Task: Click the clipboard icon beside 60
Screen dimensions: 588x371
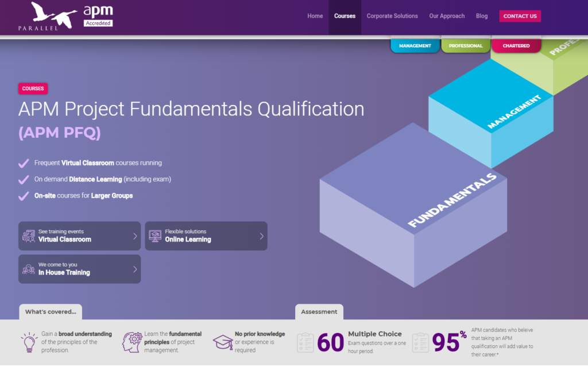Action: (305, 342)
